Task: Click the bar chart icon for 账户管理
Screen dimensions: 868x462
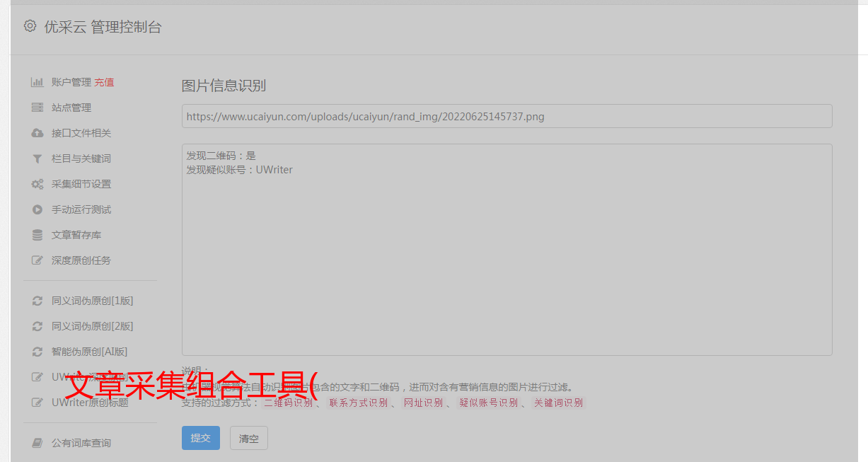Action: pyautogui.click(x=37, y=82)
